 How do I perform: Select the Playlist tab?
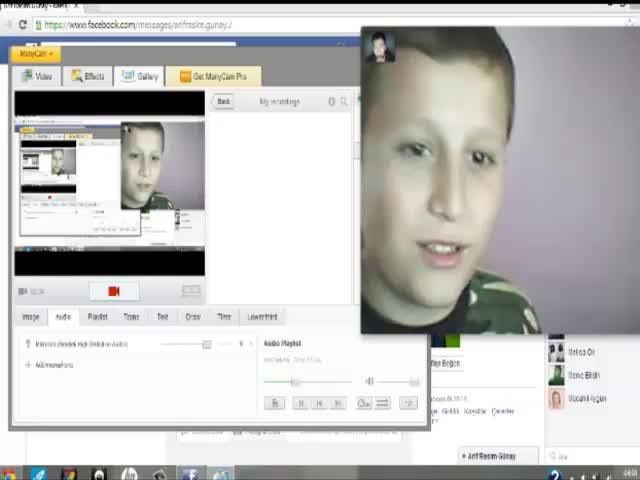(97, 317)
